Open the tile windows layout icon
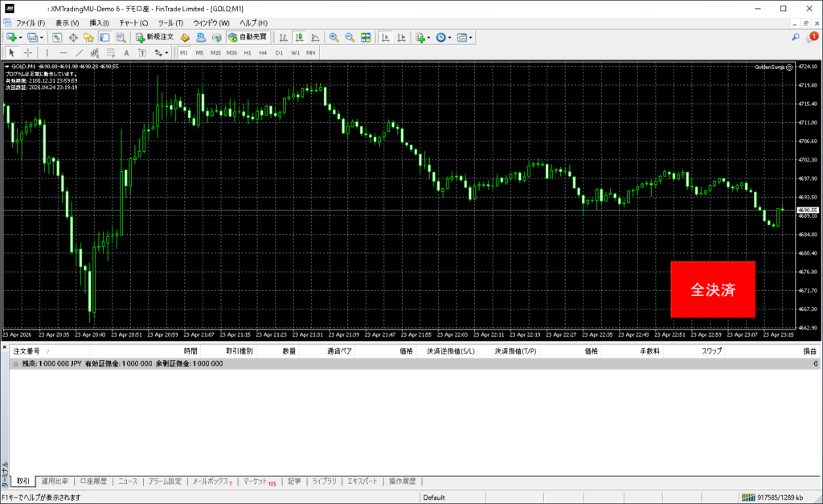Viewport: 823px width, 504px height. pyautogui.click(x=366, y=38)
